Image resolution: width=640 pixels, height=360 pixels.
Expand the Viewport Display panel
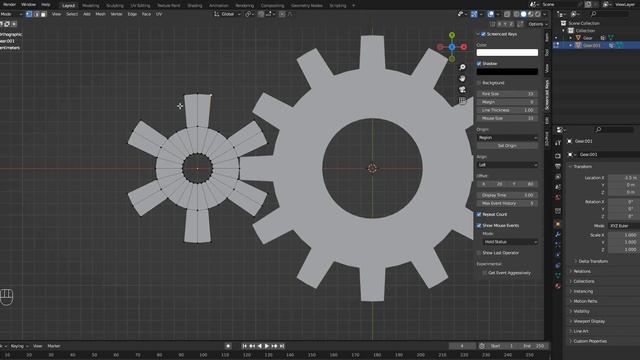(x=589, y=321)
